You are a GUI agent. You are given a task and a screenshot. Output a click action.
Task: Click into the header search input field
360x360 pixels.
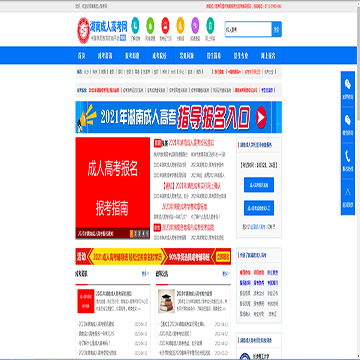click(248, 29)
